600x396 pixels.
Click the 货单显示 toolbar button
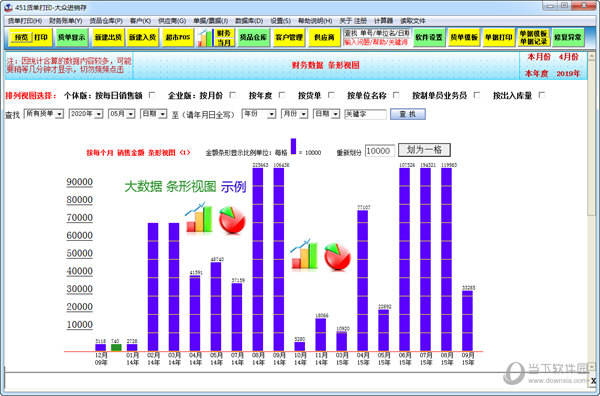pyautogui.click(x=72, y=37)
